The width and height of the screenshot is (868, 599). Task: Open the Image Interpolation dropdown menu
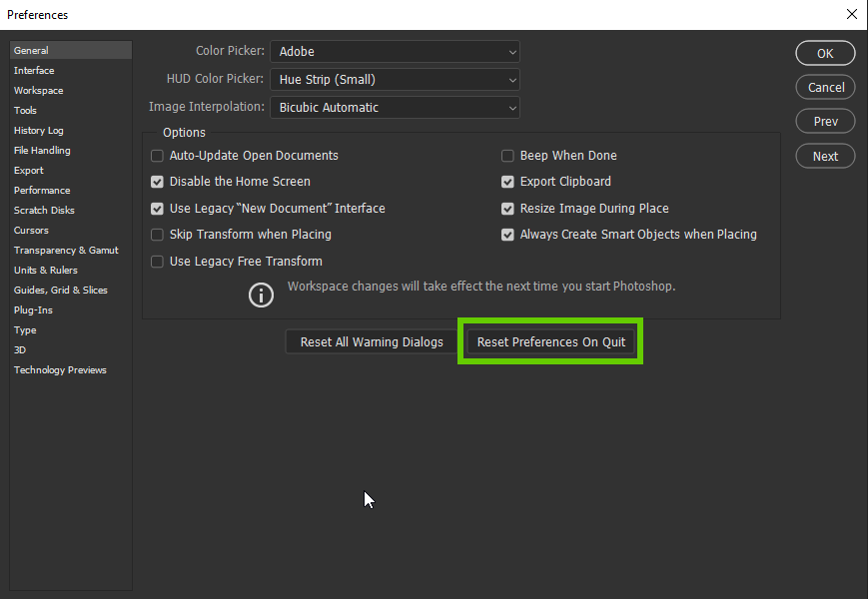(x=395, y=107)
